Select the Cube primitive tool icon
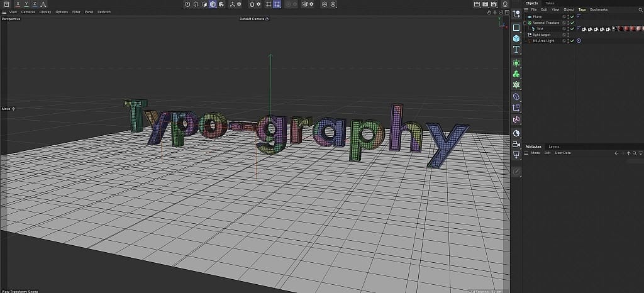644x293 pixels. tap(516, 38)
